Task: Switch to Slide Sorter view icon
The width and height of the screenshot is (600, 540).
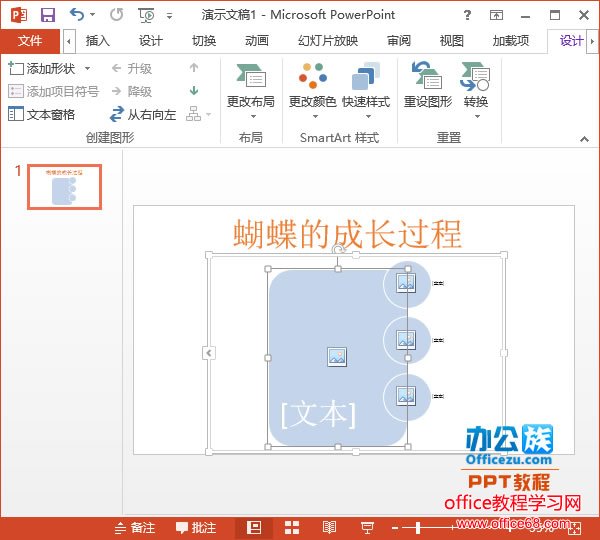Action: [292, 528]
